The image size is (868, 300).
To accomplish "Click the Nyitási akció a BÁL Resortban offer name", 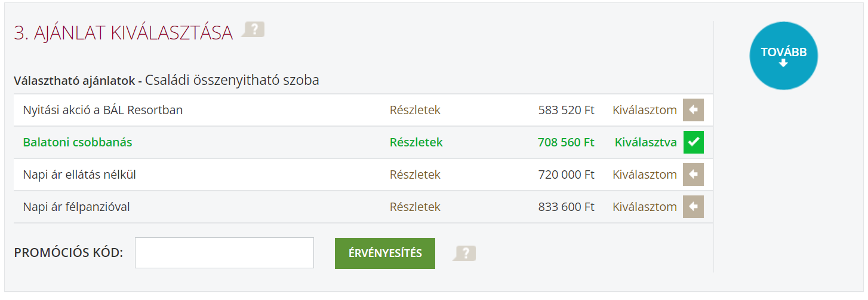I will [x=103, y=110].
